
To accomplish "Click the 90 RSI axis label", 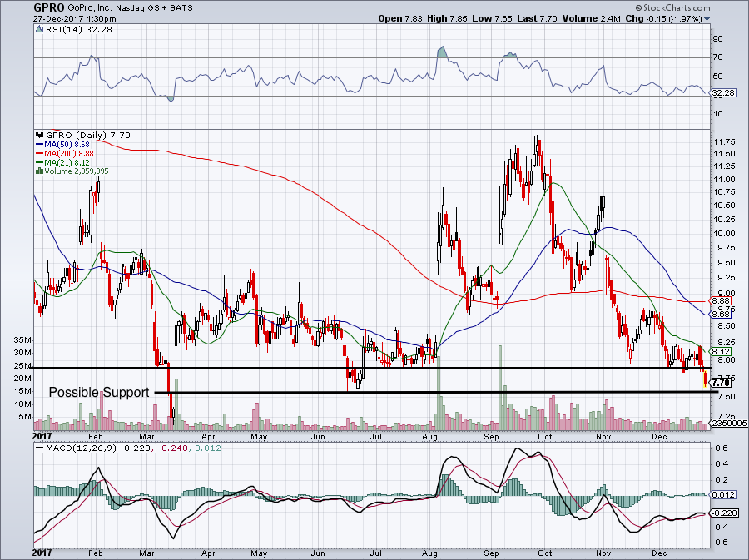I will [717, 39].
